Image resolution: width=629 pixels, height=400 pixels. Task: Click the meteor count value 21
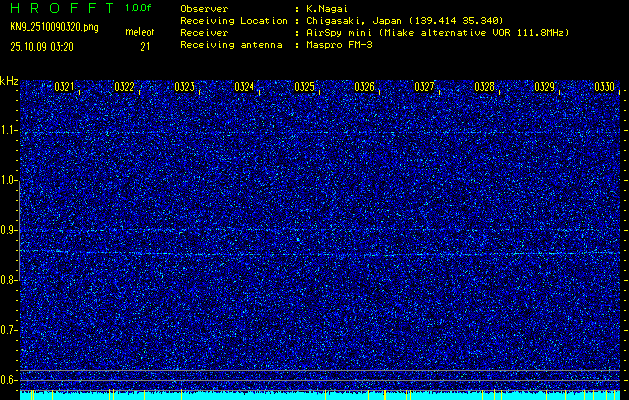coord(144,46)
